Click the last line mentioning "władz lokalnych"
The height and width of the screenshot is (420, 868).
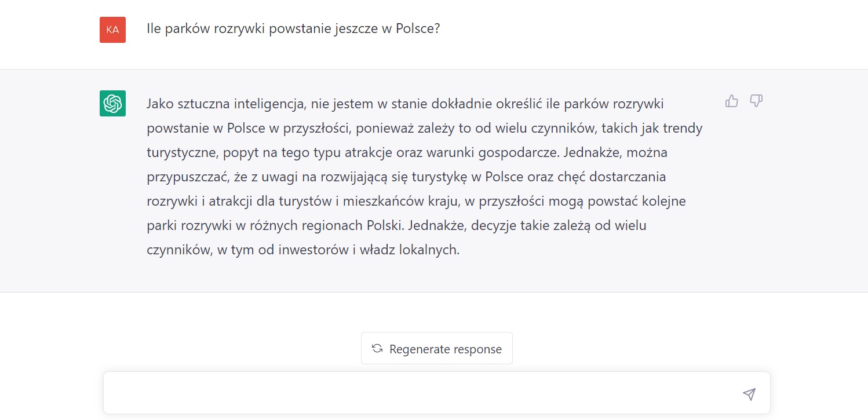(302, 250)
